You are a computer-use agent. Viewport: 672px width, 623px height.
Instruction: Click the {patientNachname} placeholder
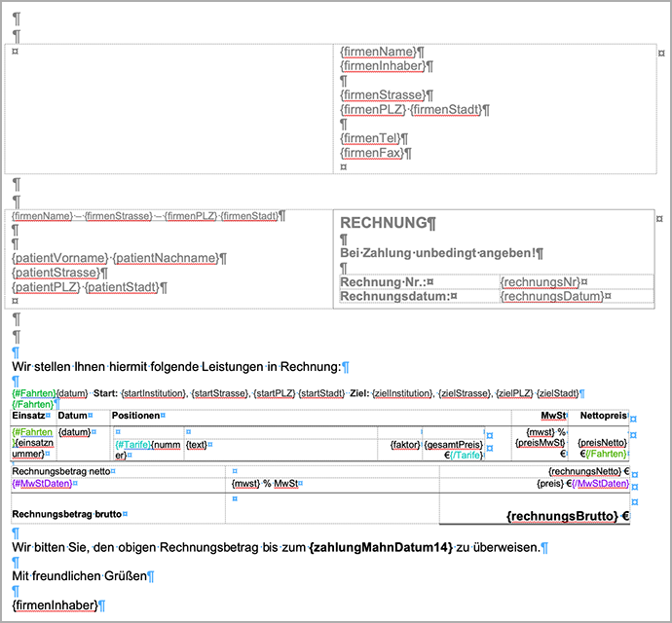166,258
